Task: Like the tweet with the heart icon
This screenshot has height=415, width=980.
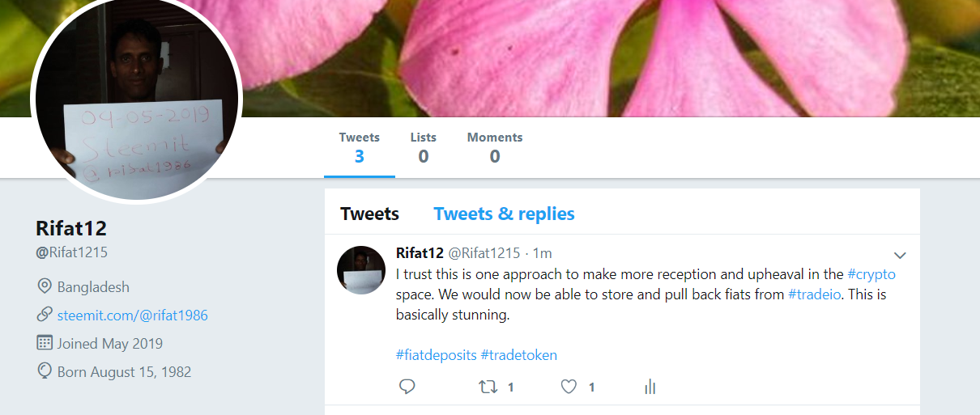Action: 569,387
